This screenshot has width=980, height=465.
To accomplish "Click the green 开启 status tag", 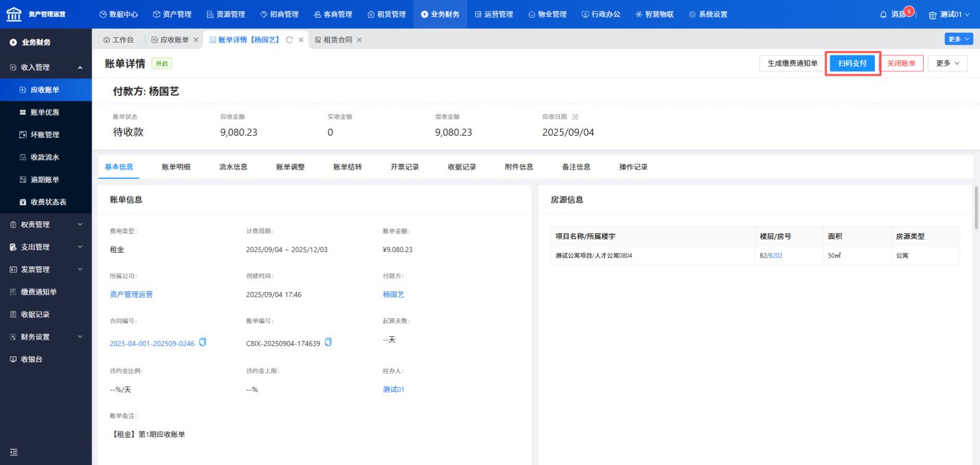I will (x=161, y=63).
